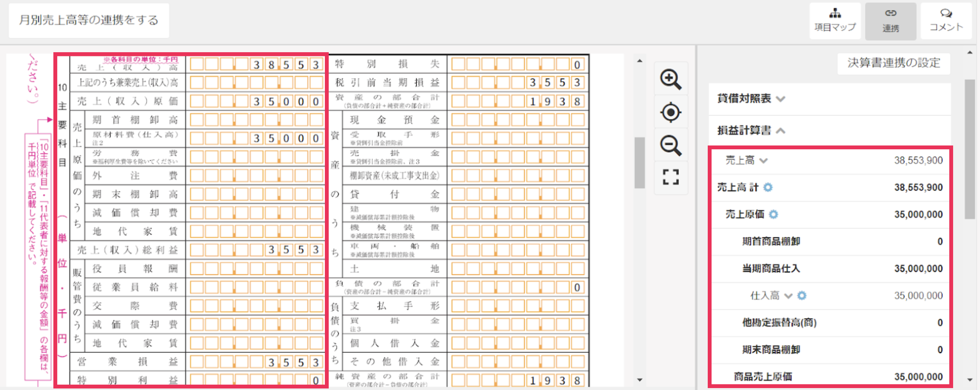
Task: Click the 特別利益 digit field
Action: [257, 380]
